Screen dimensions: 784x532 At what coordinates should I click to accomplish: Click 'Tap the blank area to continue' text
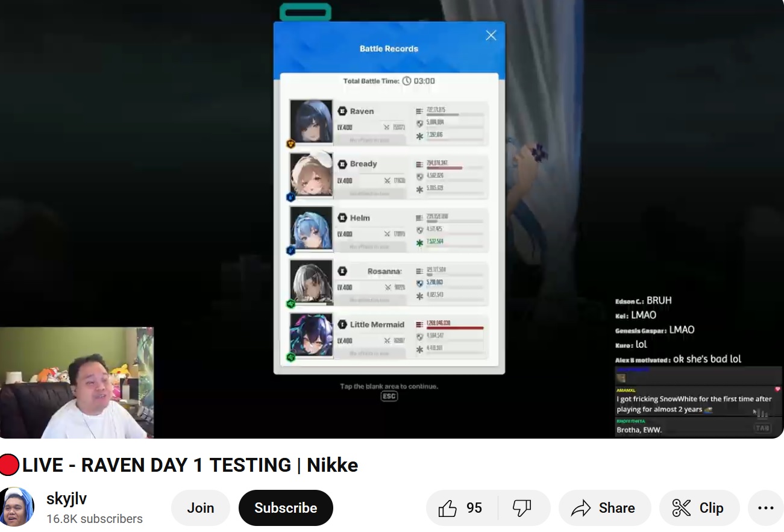pyautogui.click(x=389, y=386)
